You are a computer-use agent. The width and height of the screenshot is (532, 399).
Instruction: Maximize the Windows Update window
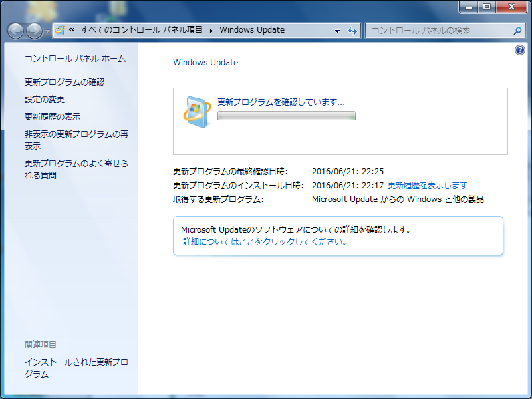pos(487,7)
